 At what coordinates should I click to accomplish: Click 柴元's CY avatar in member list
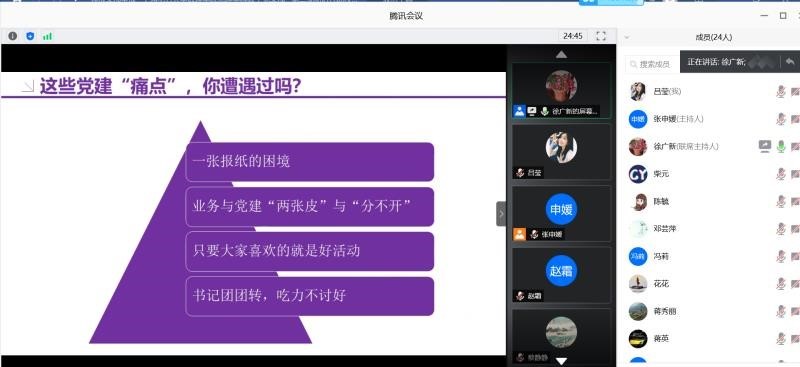pos(638,174)
